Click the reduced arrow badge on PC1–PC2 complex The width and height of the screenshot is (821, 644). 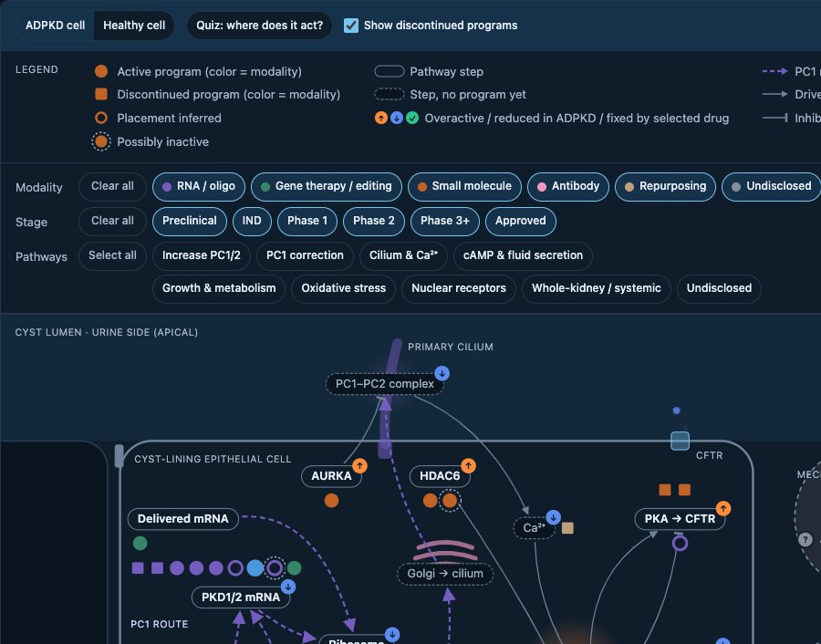click(x=442, y=373)
